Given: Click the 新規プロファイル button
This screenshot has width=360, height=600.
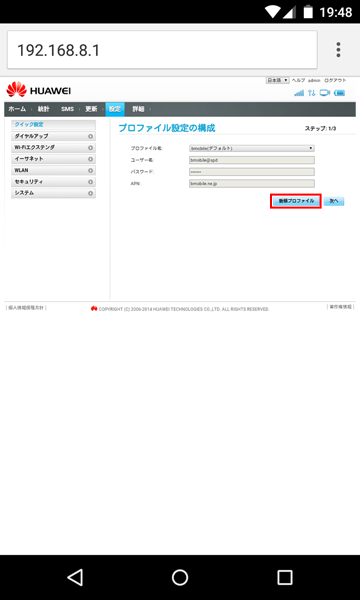Looking at the screenshot, I should click(x=296, y=201).
